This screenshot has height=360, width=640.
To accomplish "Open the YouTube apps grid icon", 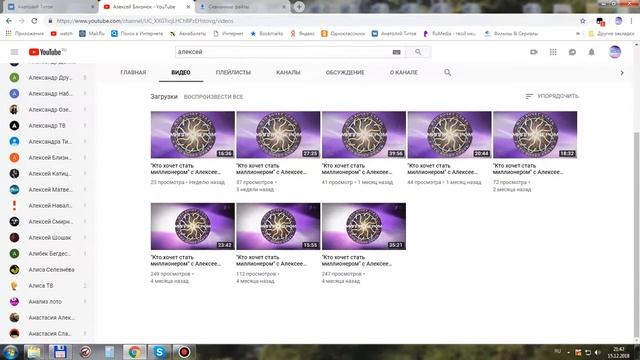I will click(x=553, y=52).
